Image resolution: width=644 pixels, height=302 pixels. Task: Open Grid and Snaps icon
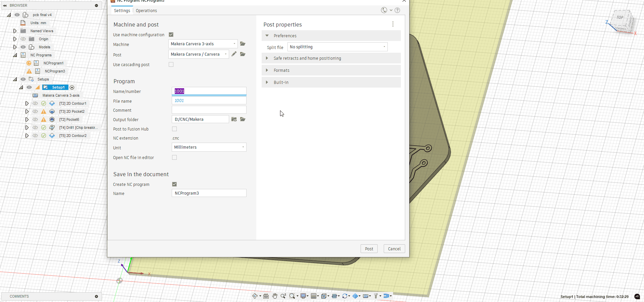pyautogui.click(x=314, y=296)
